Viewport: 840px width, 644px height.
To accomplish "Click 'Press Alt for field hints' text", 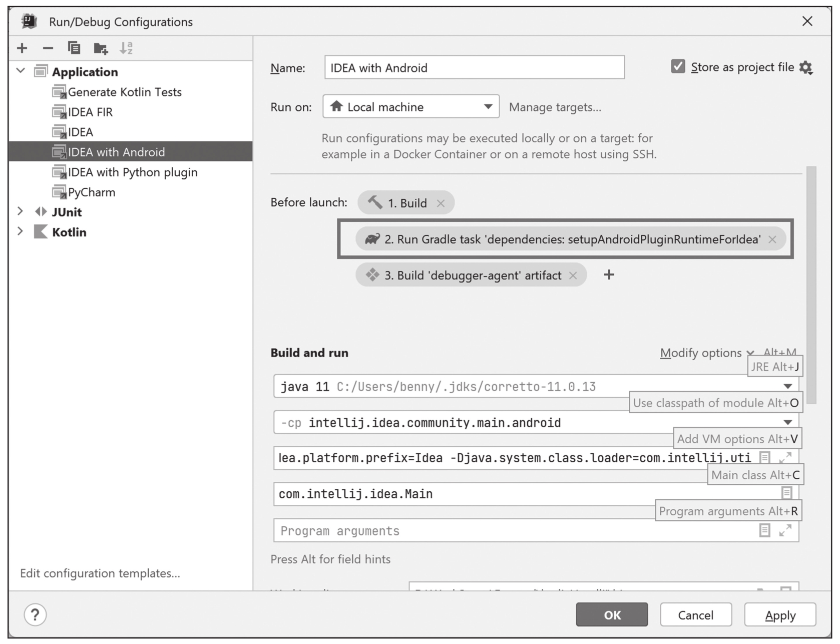I will pos(330,559).
